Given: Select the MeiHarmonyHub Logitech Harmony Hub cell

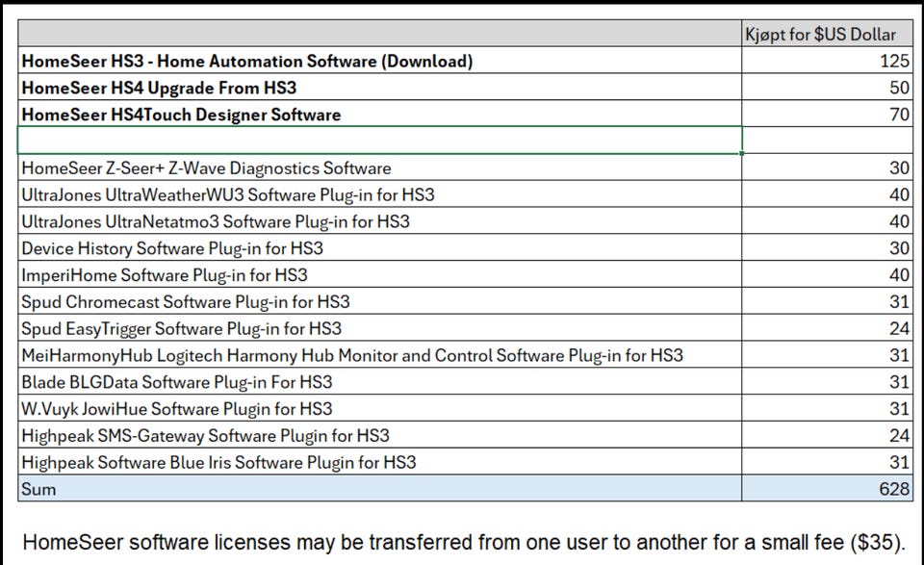Looking at the screenshot, I should (x=380, y=354).
